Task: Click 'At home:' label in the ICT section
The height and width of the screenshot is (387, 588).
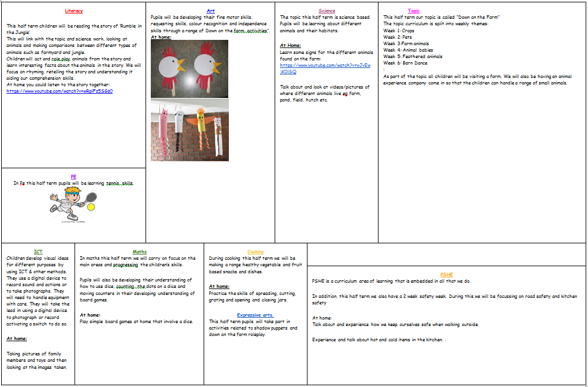Action: [18, 338]
